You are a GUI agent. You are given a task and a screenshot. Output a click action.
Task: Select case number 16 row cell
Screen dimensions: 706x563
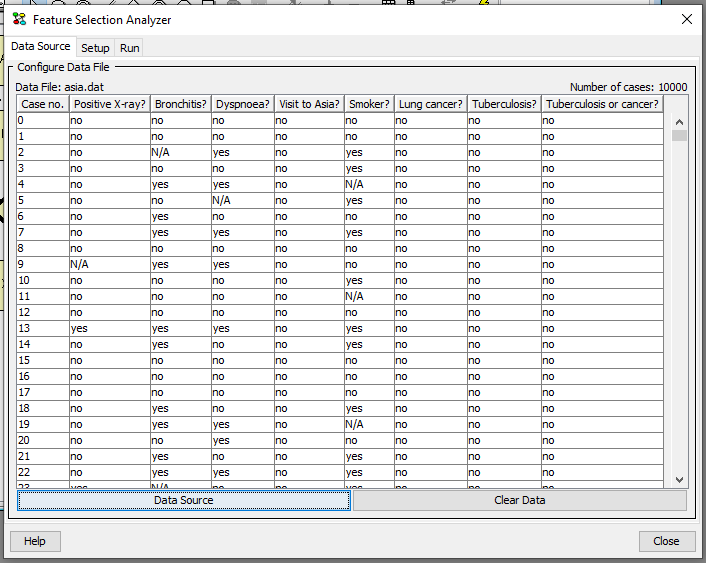(43, 376)
